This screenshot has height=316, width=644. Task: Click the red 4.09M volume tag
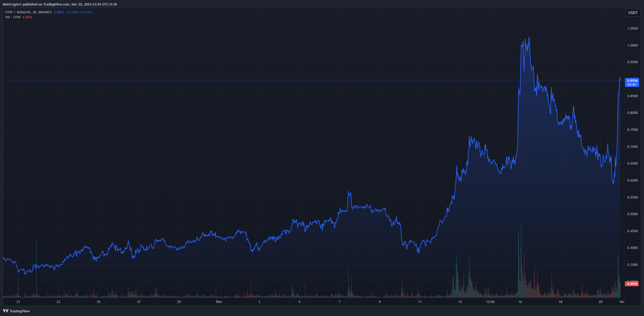[x=632, y=284]
